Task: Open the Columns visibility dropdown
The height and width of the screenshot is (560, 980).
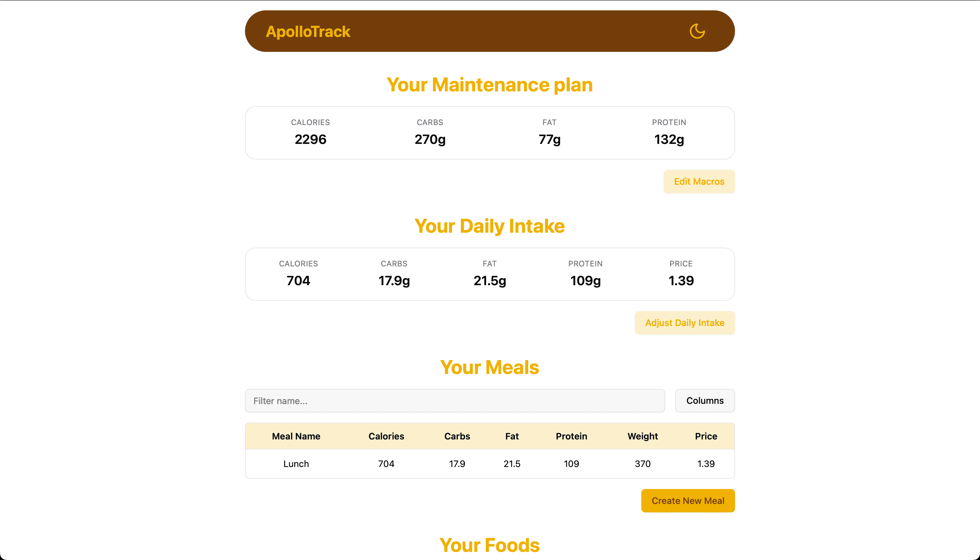Action: click(705, 401)
